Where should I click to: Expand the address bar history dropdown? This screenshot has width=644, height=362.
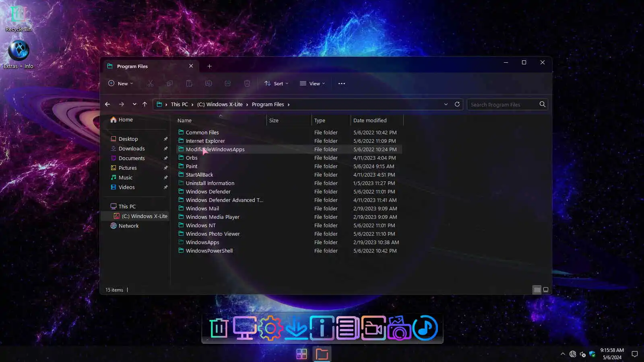[x=446, y=104]
